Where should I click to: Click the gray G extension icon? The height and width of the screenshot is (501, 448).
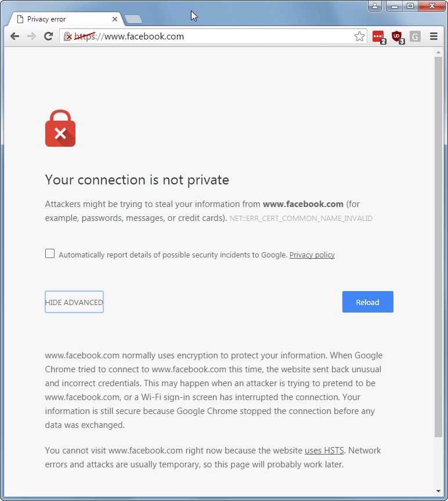tap(415, 36)
